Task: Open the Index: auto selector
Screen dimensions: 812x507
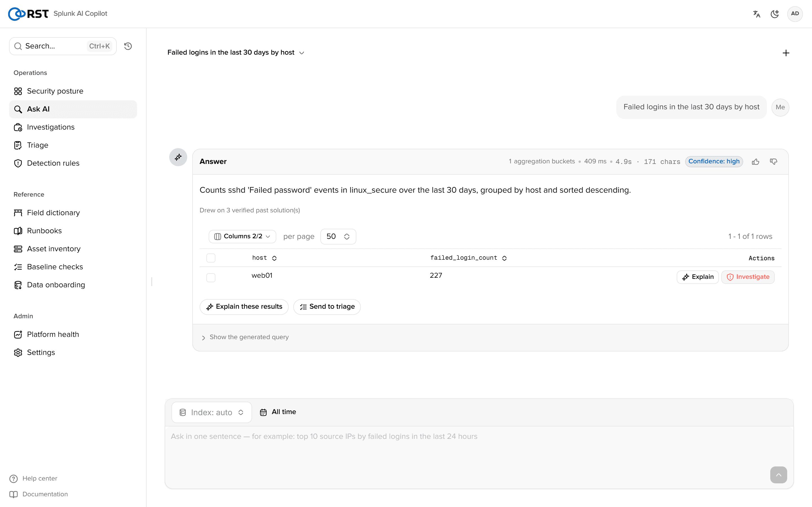Action: 212,412
